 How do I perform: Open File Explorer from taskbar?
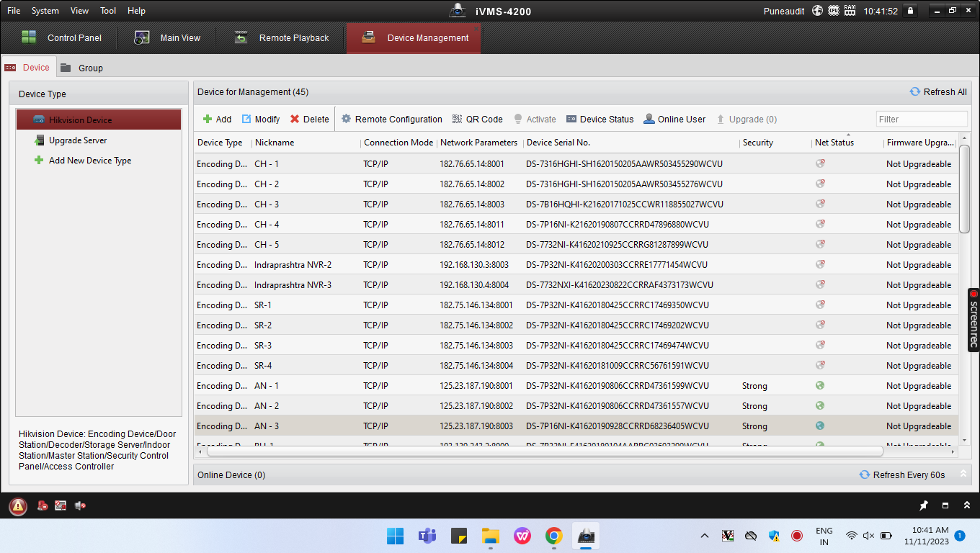[491, 536]
